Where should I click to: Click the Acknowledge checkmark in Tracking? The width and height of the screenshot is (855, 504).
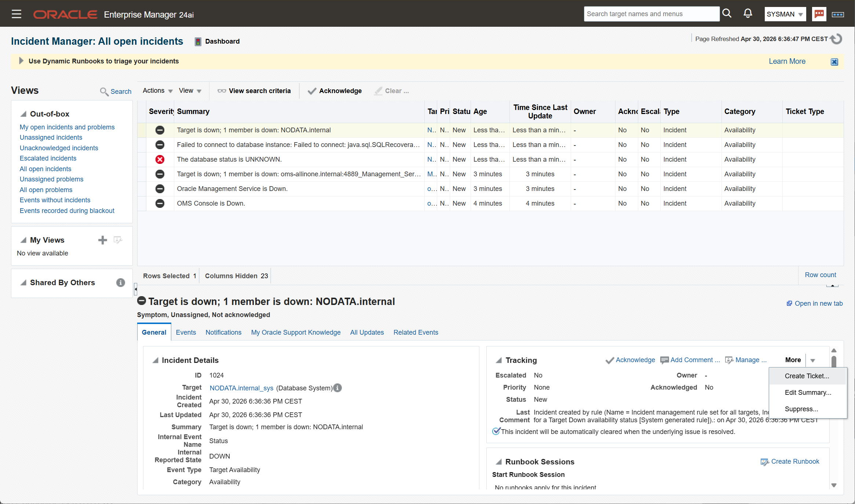point(610,360)
